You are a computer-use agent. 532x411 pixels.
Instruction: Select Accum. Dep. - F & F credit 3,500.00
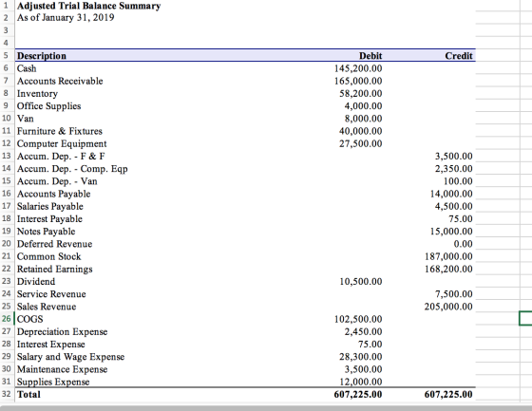tap(454, 156)
